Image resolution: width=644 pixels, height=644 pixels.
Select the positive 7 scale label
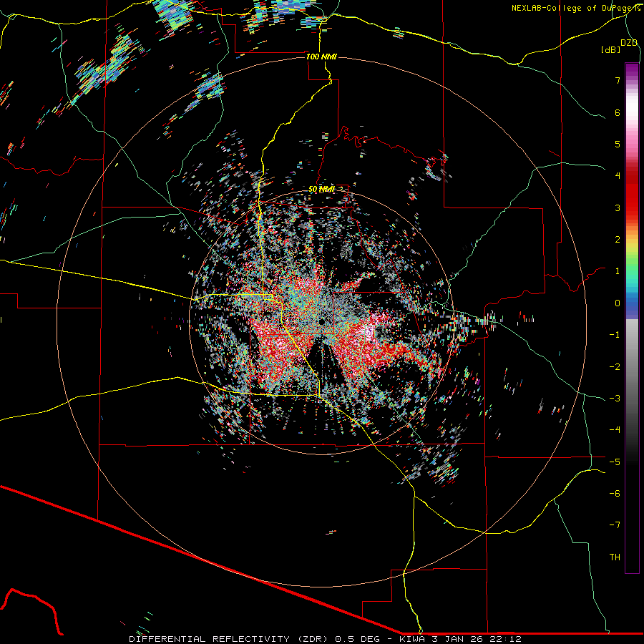[618, 80]
